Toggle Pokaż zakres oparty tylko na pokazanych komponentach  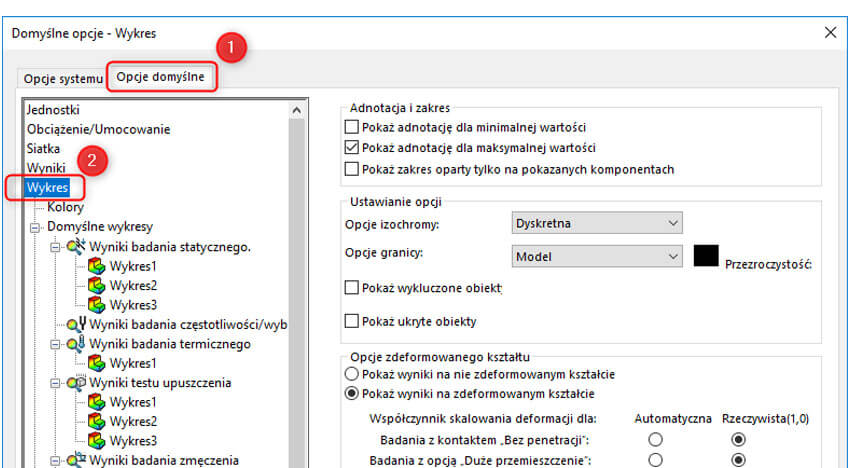tap(352, 169)
